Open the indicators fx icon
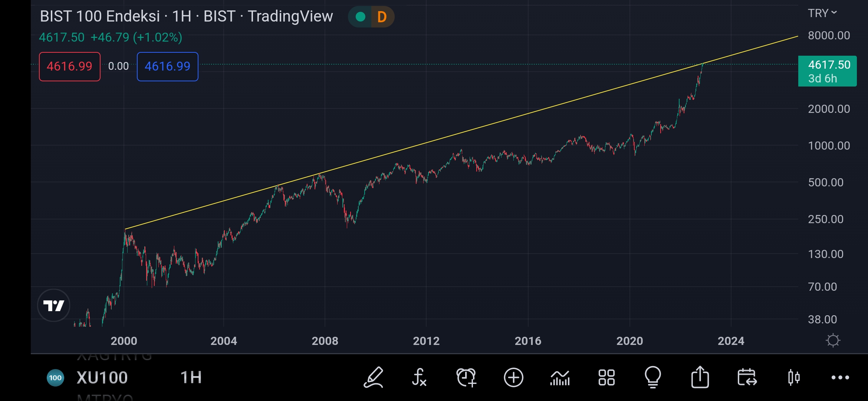The image size is (868, 401). [419, 377]
